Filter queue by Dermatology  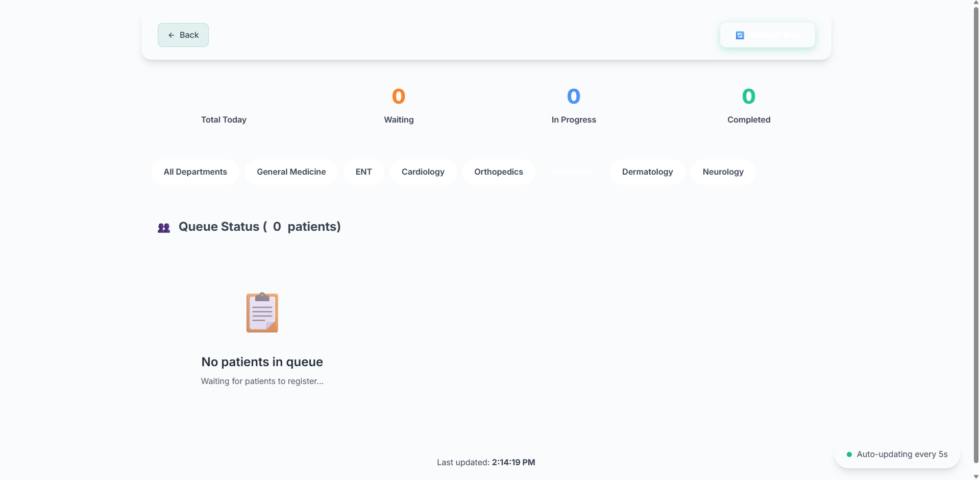[x=648, y=172]
